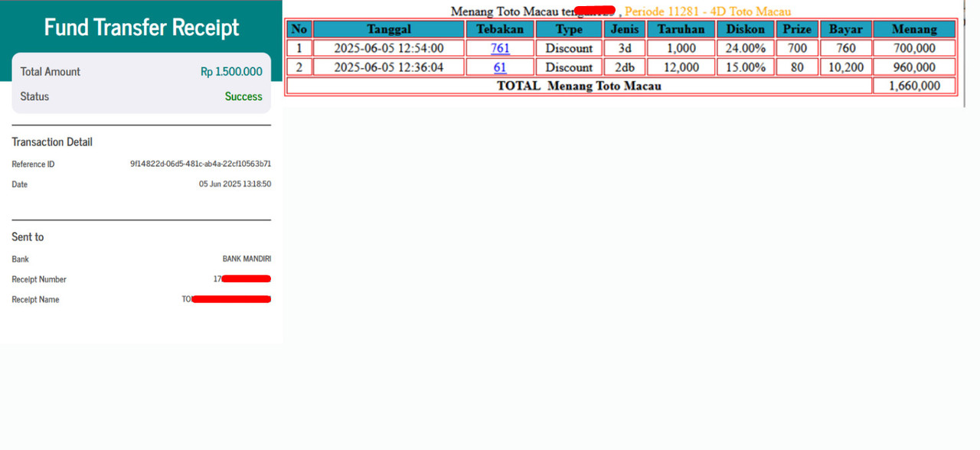This screenshot has width=980, height=450.
Task: Click the 1,000 taruhan cell
Action: (681, 48)
